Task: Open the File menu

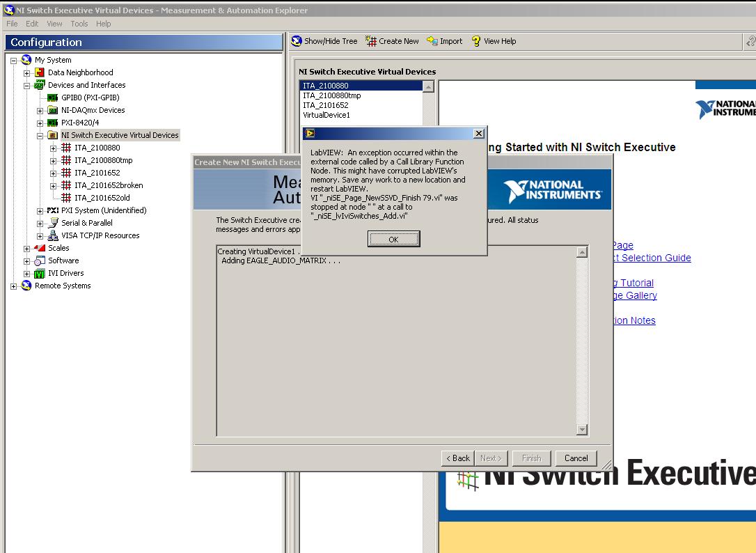Action: (x=12, y=24)
